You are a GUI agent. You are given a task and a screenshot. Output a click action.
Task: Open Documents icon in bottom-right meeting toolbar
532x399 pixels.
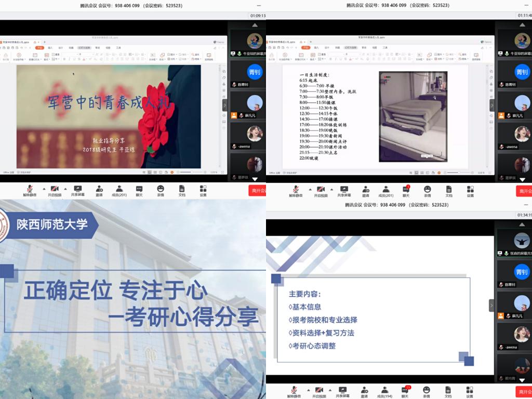(x=448, y=390)
